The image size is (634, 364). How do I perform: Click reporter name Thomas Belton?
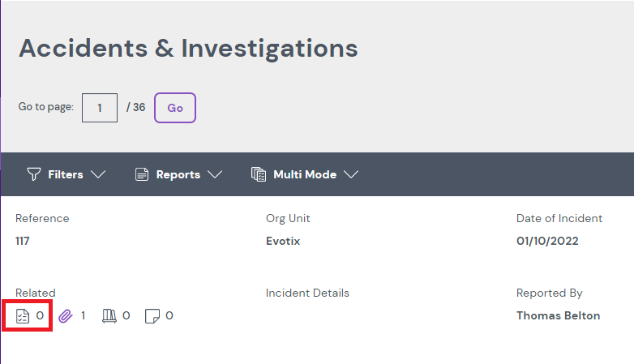[558, 315]
